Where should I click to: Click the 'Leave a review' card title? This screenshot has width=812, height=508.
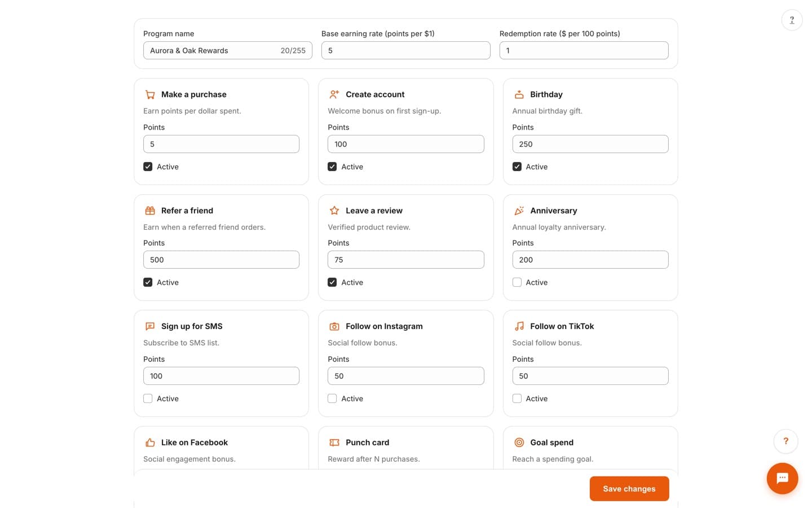click(x=374, y=211)
